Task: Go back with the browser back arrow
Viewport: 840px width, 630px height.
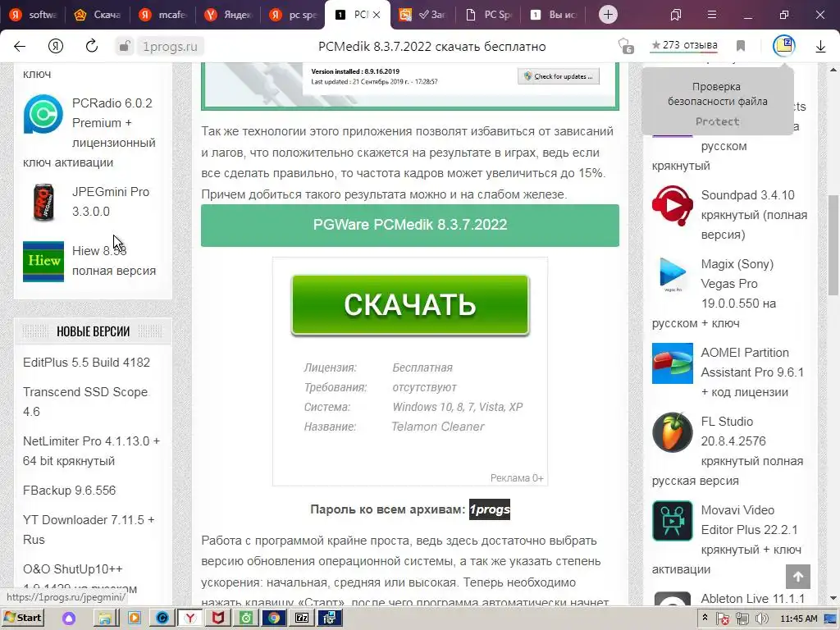Action: pos(20,47)
